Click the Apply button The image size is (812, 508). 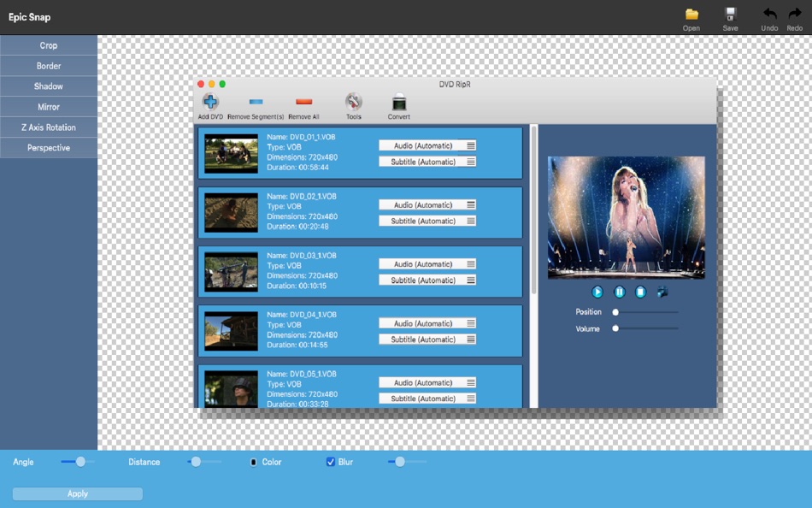pyautogui.click(x=77, y=493)
